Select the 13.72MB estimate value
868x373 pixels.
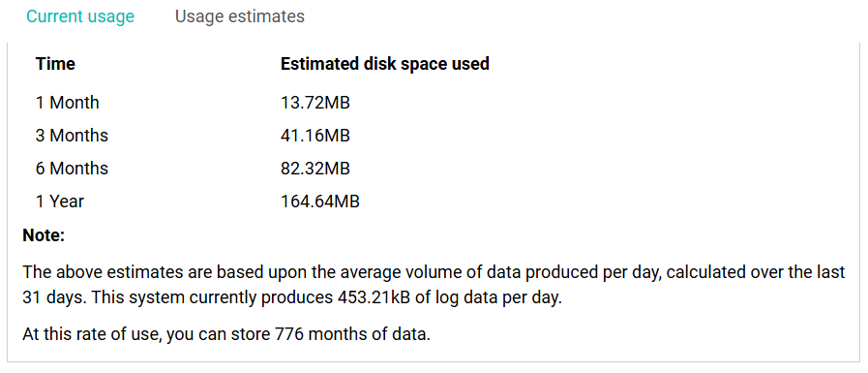pyautogui.click(x=315, y=103)
